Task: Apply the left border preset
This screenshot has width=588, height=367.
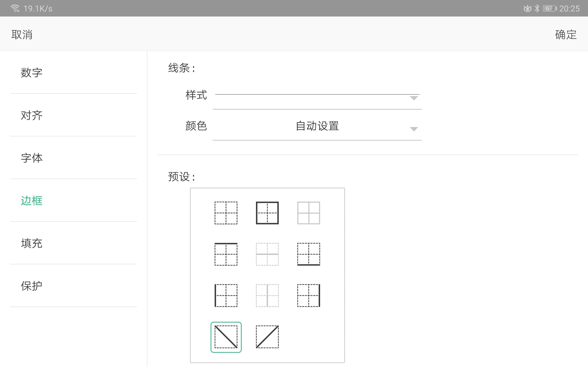Action: [226, 296]
